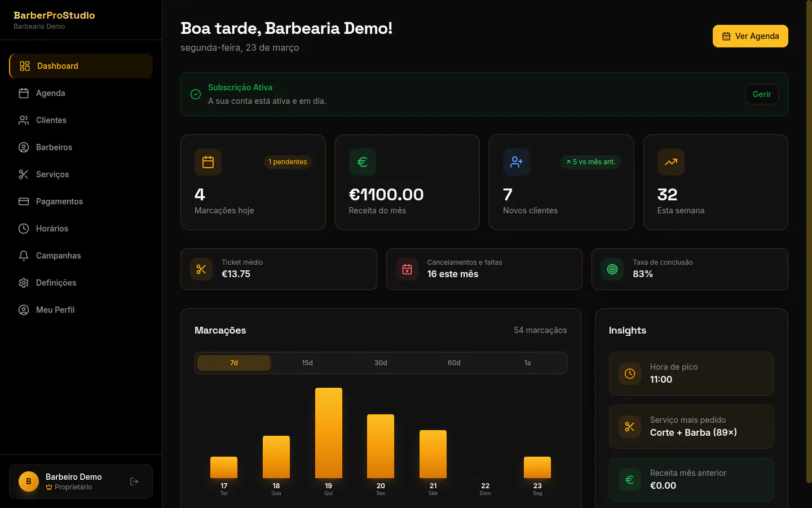
Task: Click the logout icon beside Barbeiro Demo
Action: click(x=134, y=481)
